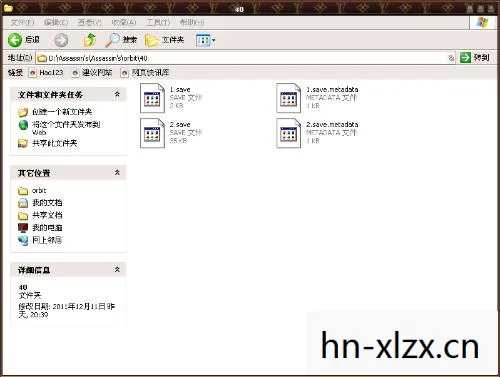This screenshot has height=377, width=500.
Task: Open the 帮助(H) menu
Action: pos(192,22)
